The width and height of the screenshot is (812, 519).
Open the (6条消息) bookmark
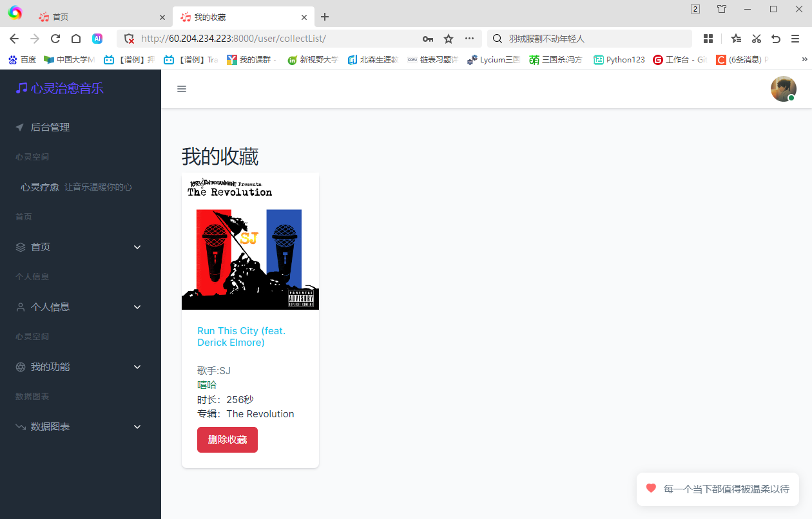[x=742, y=60]
